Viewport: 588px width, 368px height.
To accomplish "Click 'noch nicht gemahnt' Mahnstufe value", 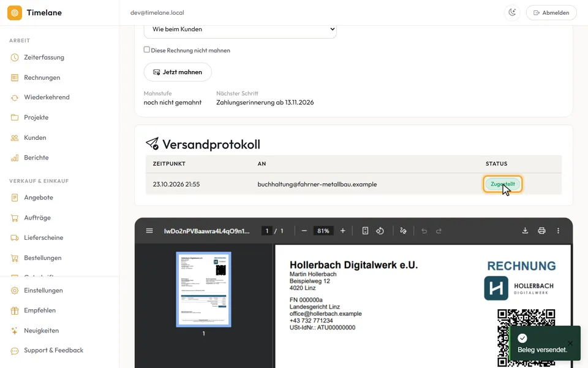I will (173, 102).
